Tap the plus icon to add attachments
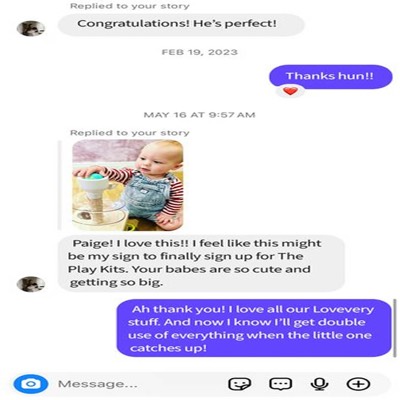Screen dimensions: 400x400 click(x=358, y=384)
